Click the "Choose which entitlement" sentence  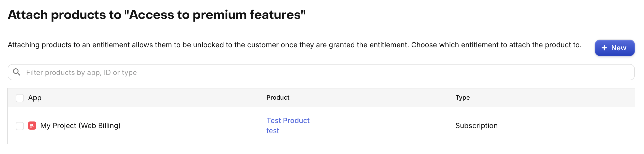point(496,45)
